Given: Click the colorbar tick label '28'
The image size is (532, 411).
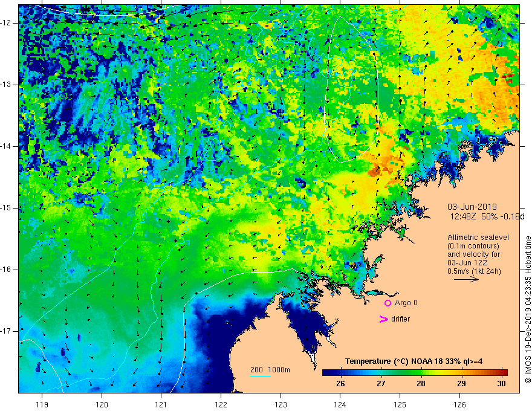Looking at the screenshot, I should [421, 384].
